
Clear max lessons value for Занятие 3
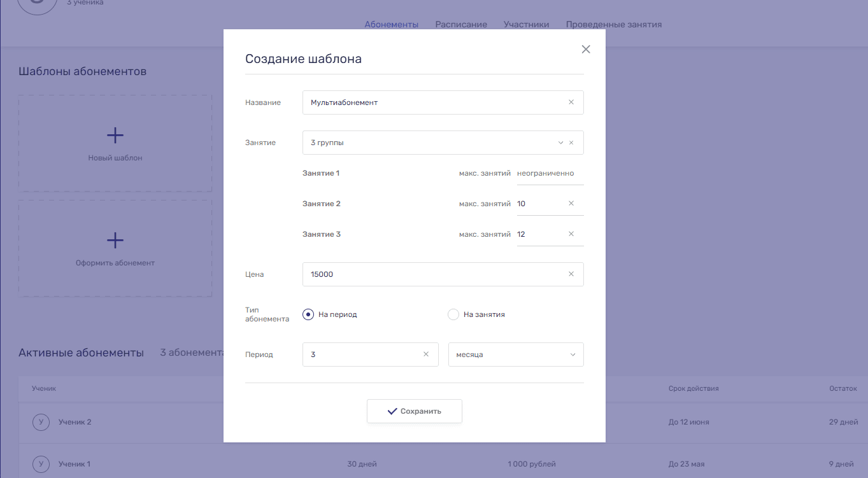point(571,234)
